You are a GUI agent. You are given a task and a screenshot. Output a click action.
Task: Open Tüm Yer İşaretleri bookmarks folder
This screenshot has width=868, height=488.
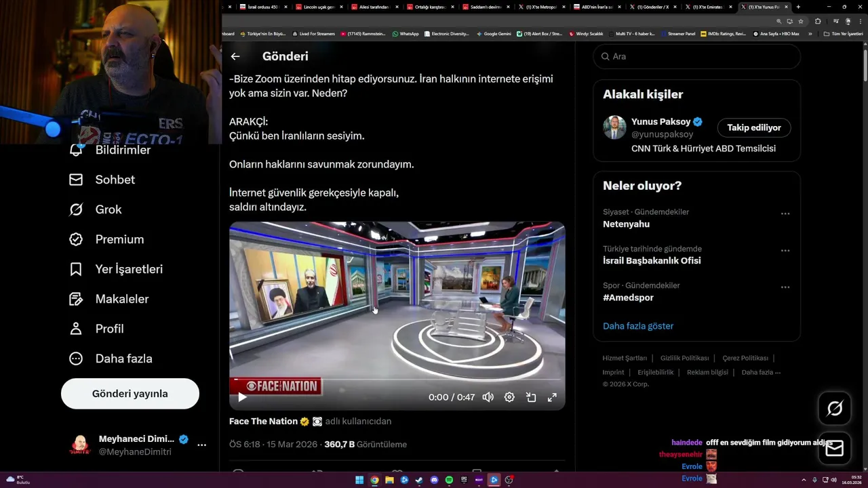(843, 34)
